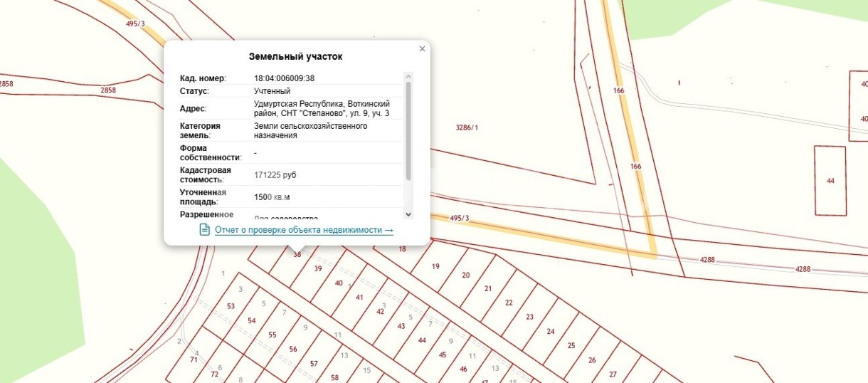Viewport: 868px width, 383px height.
Task: Select parcel 24 on the map
Action: point(551,331)
